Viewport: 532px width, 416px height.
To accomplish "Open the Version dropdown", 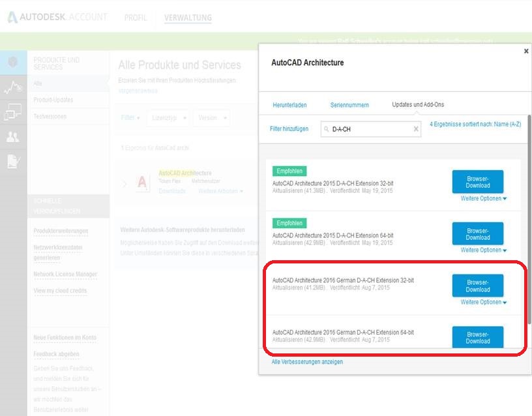I will (x=212, y=118).
